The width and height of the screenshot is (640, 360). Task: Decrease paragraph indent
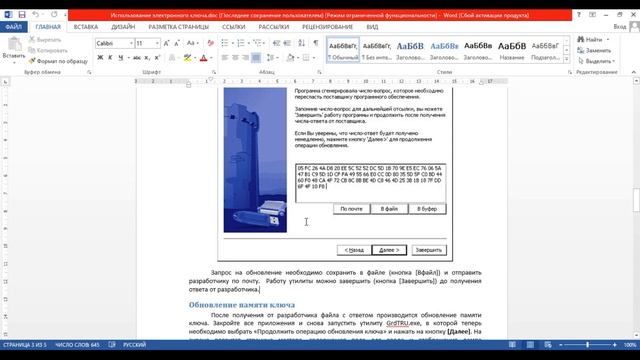pyautogui.click(x=276, y=43)
